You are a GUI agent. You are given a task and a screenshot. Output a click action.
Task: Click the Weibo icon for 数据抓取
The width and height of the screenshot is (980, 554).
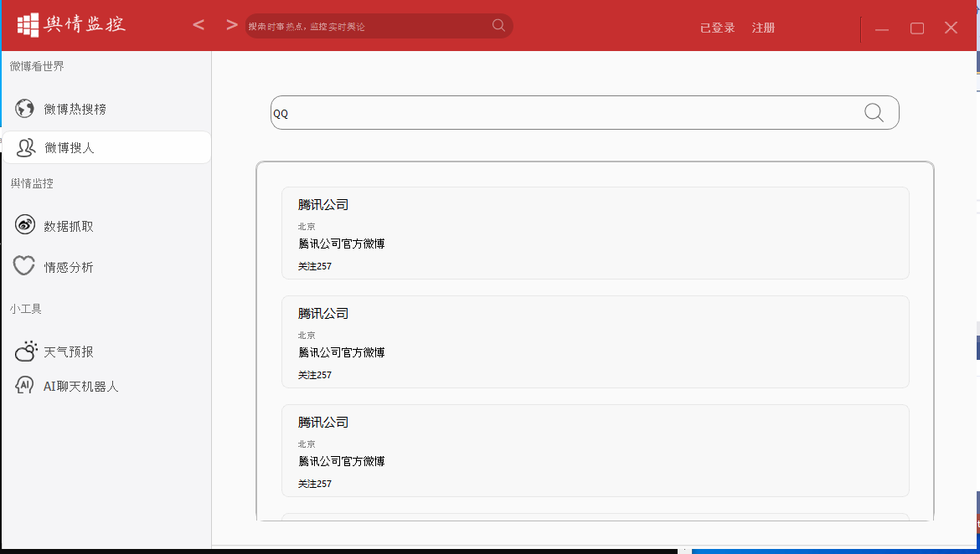(25, 225)
